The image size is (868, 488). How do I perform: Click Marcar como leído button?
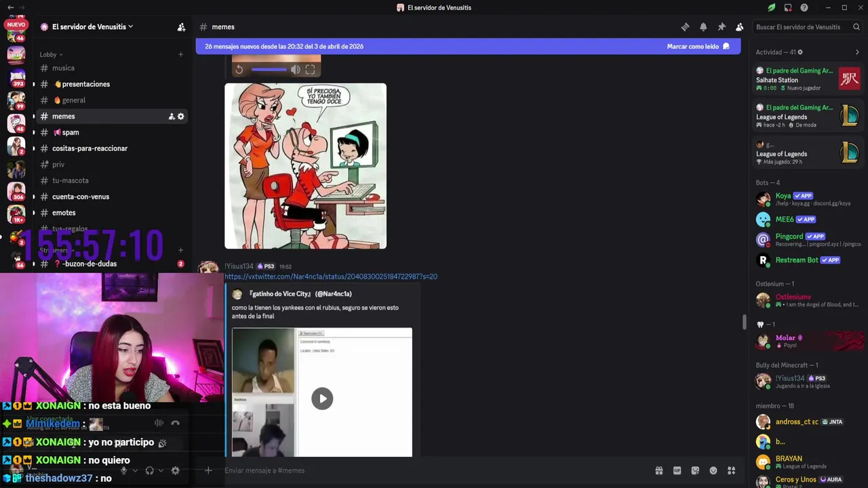tap(698, 47)
